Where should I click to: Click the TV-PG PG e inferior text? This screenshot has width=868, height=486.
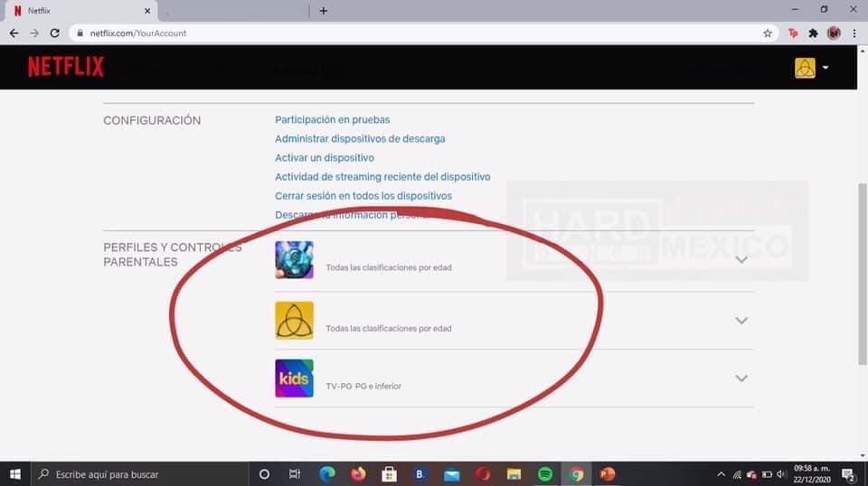pos(363,387)
